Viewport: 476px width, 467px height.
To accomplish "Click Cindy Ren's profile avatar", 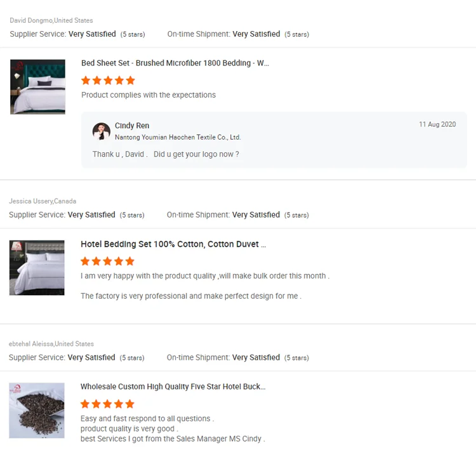I will (x=102, y=131).
